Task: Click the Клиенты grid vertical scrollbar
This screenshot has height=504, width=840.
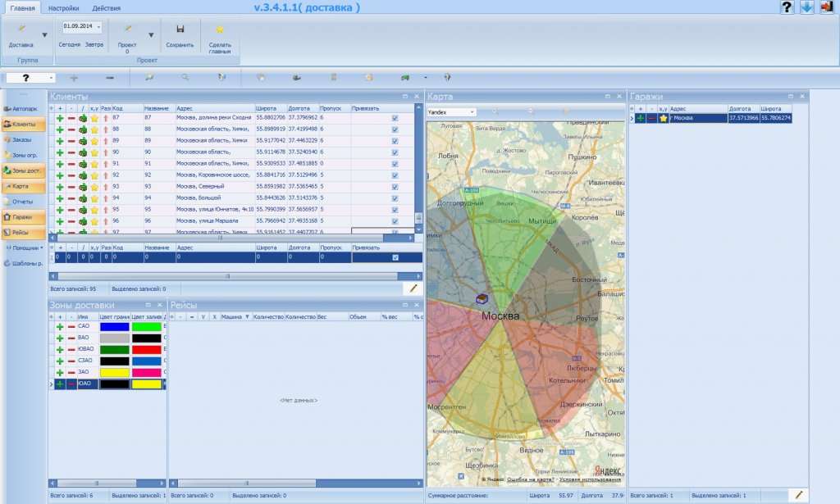Action: (x=418, y=169)
